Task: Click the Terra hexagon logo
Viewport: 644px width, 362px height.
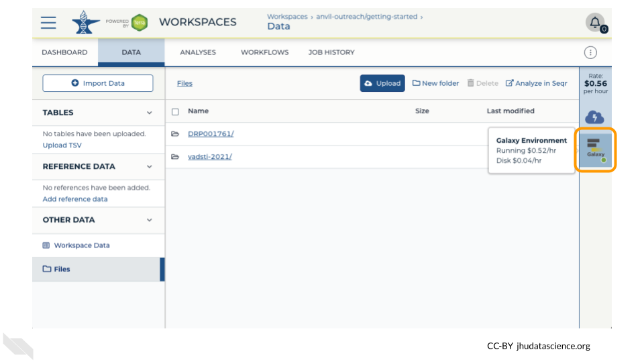Action: [x=140, y=23]
